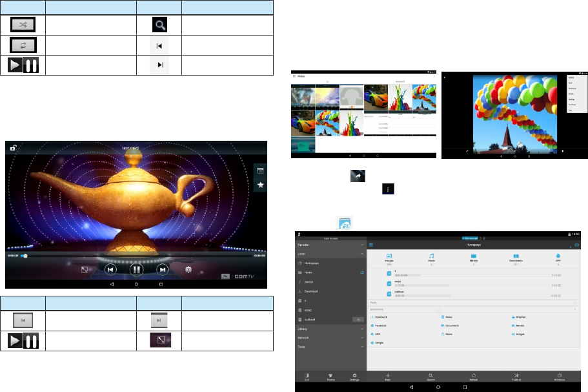Tap Android back button under the video player

pyautogui.click(x=112, y=284)
